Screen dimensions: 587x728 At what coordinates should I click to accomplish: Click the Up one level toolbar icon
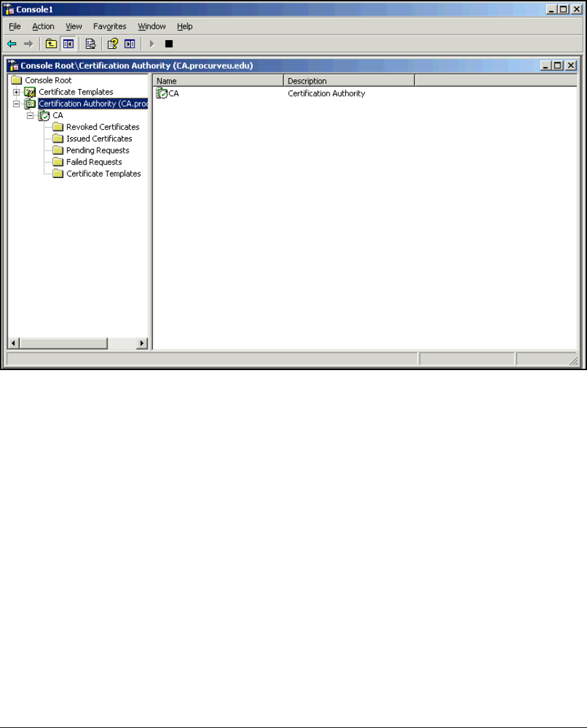pyautogui.click(x=51, y=44)
